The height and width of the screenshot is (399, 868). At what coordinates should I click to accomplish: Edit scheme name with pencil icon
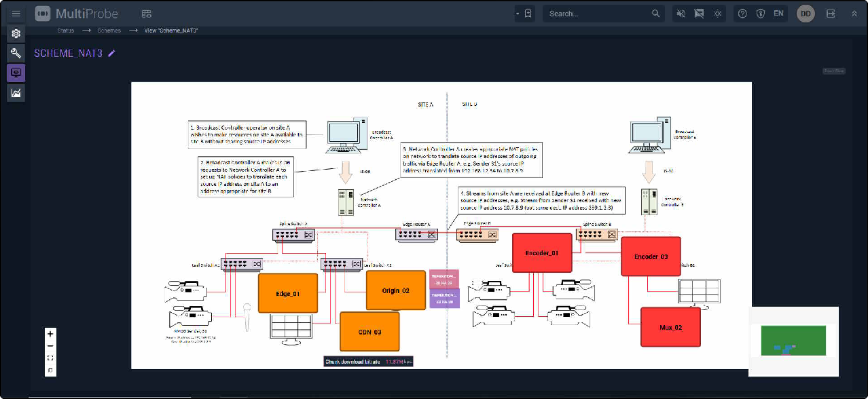pos(112,53)
